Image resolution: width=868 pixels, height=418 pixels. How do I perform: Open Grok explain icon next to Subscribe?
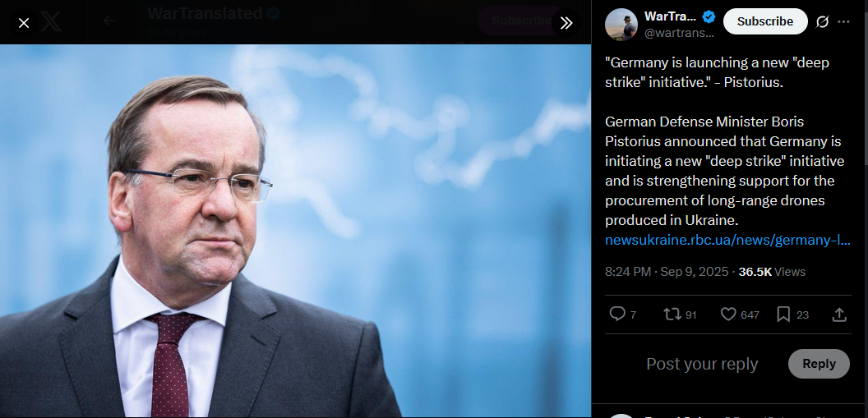823,21
